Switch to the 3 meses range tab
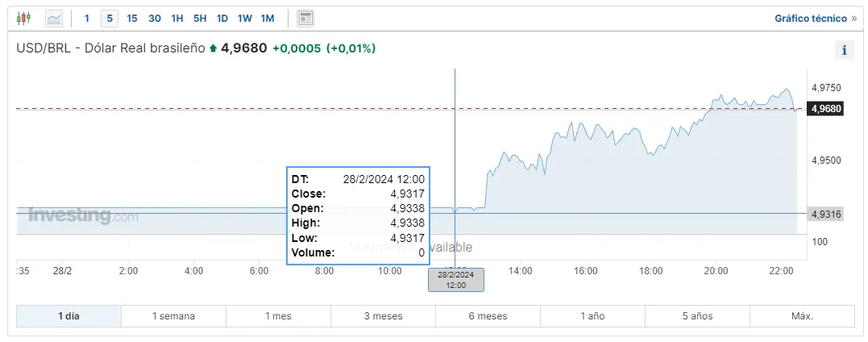The image size is (868, 342). point(383,316)
